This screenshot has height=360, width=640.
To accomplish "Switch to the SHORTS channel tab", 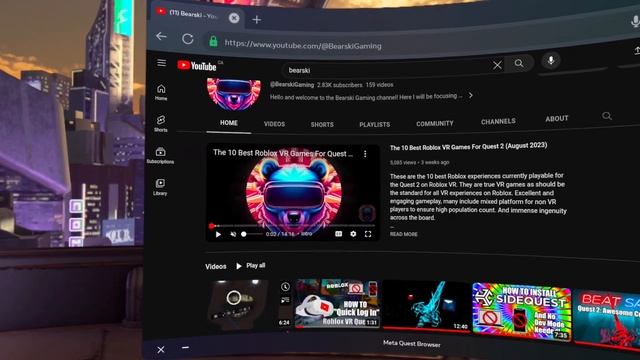I will (x=322, y=124).
